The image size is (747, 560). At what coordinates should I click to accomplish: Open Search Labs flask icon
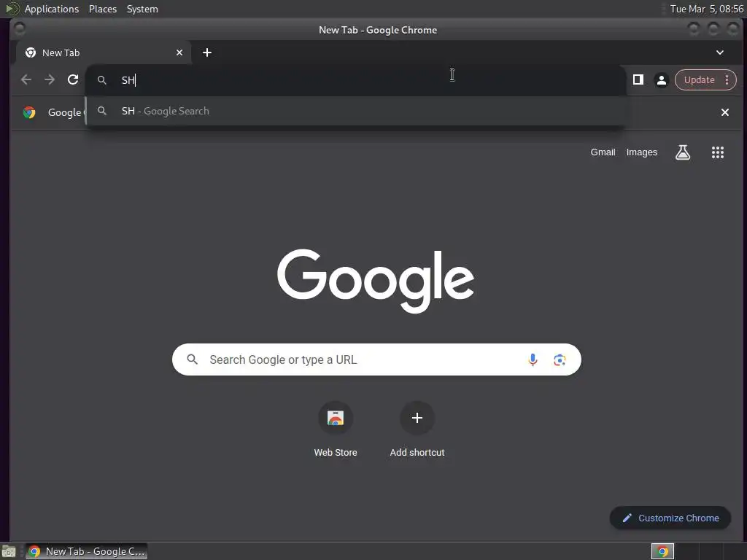[x=683, y=152]
